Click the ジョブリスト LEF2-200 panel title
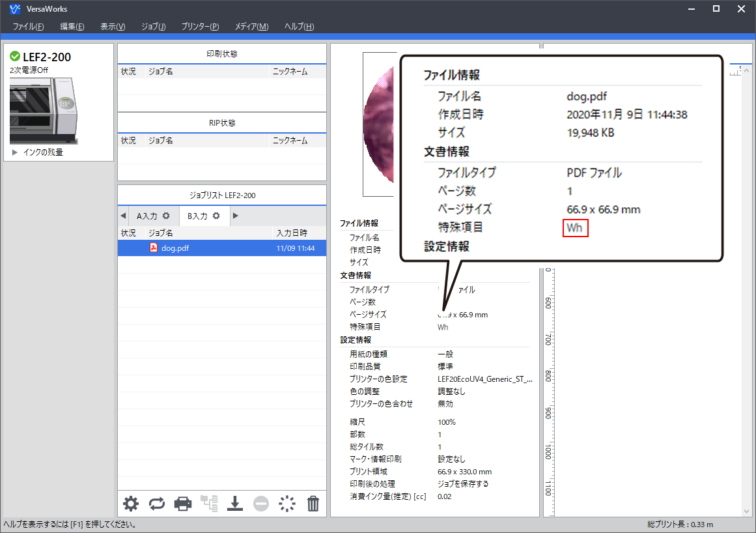 (x=222, y=195)
